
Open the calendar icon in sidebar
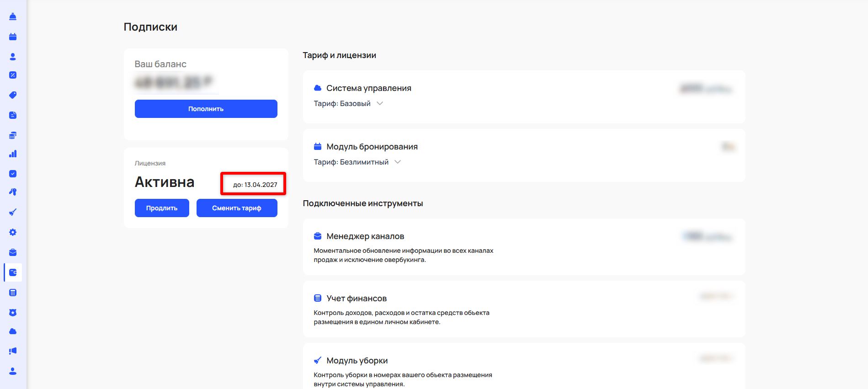13,37
